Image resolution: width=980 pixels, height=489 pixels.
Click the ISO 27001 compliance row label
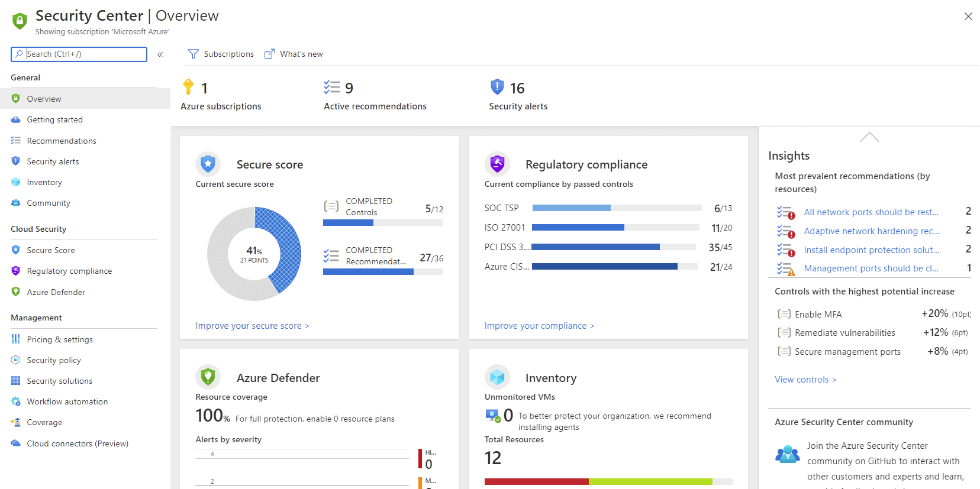point(505,228)
